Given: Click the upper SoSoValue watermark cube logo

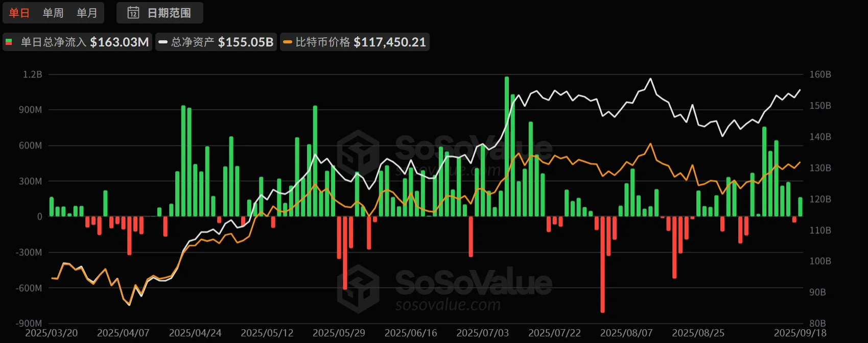Looking at the screenshot, I should 358,153.
